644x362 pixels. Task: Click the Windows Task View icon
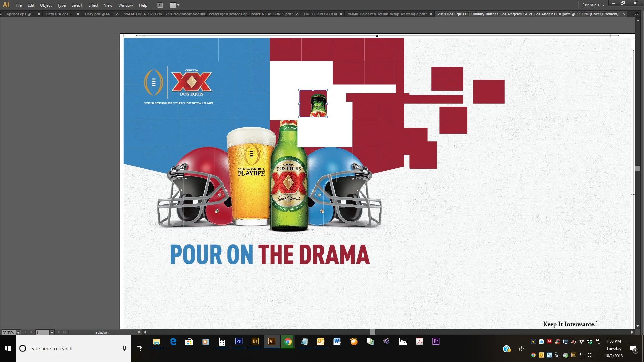(x=140, y=348)
